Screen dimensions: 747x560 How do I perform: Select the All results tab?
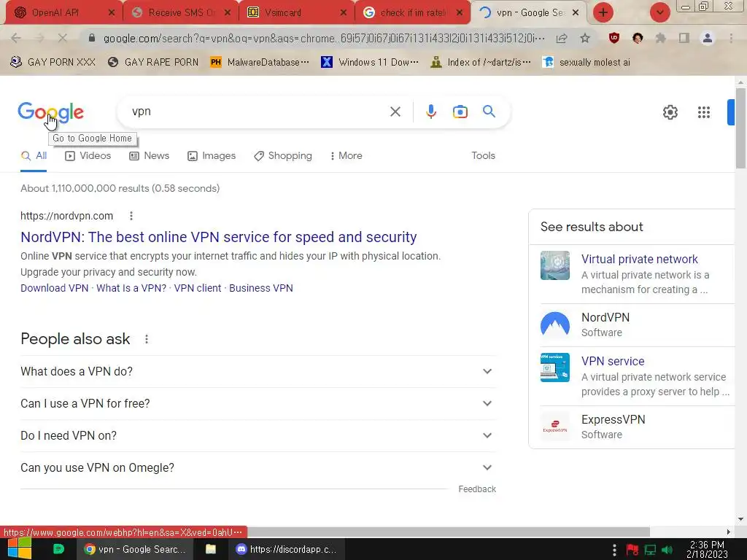pos(34,156)
